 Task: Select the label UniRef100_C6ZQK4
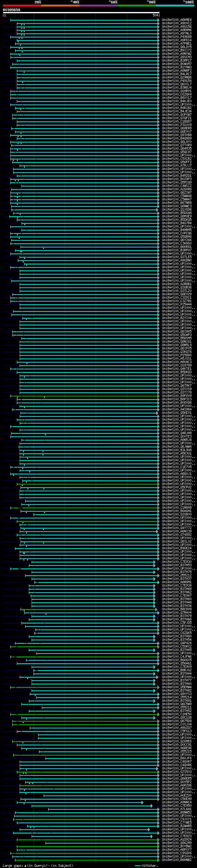click(x=177, y=94)
